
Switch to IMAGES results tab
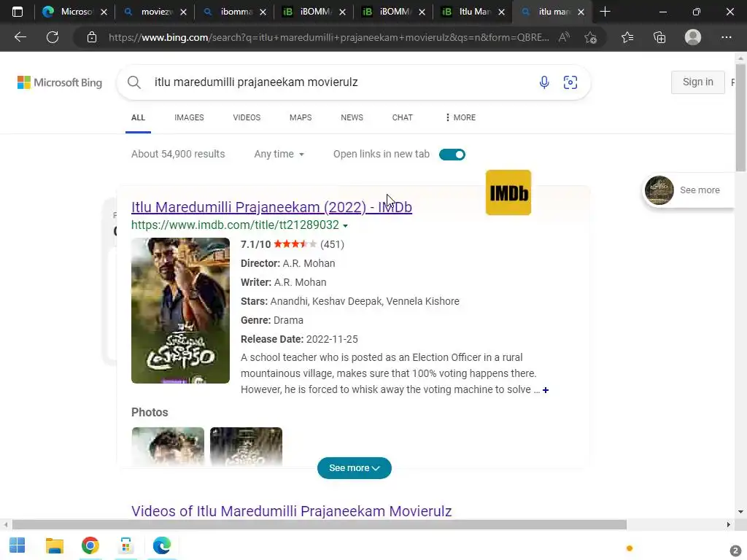(189, 117)
